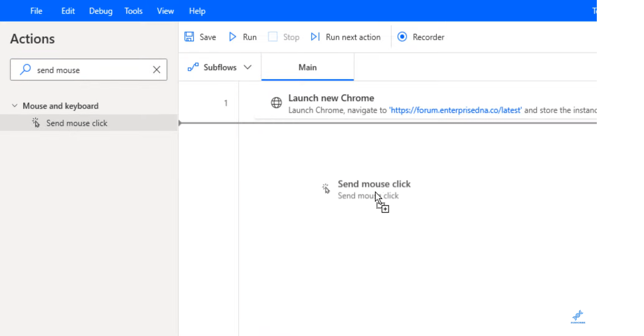Click the Stop label in toolbar

pos(291,37)
